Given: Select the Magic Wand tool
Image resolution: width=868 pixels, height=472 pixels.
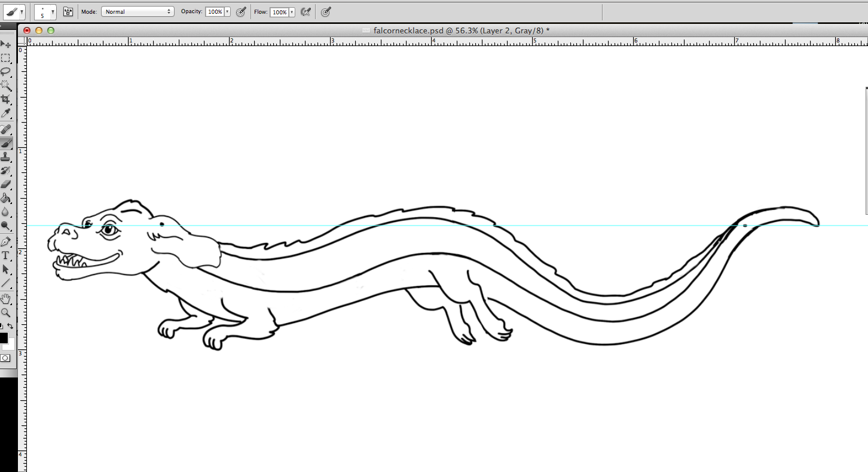Looking at the screenshot, I should 6,86.
